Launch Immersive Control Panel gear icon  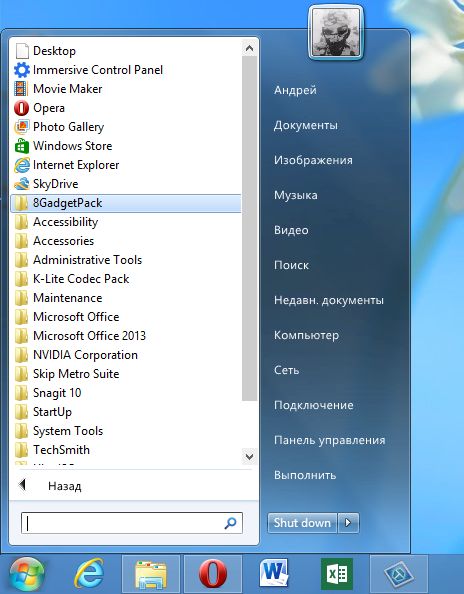22,70
